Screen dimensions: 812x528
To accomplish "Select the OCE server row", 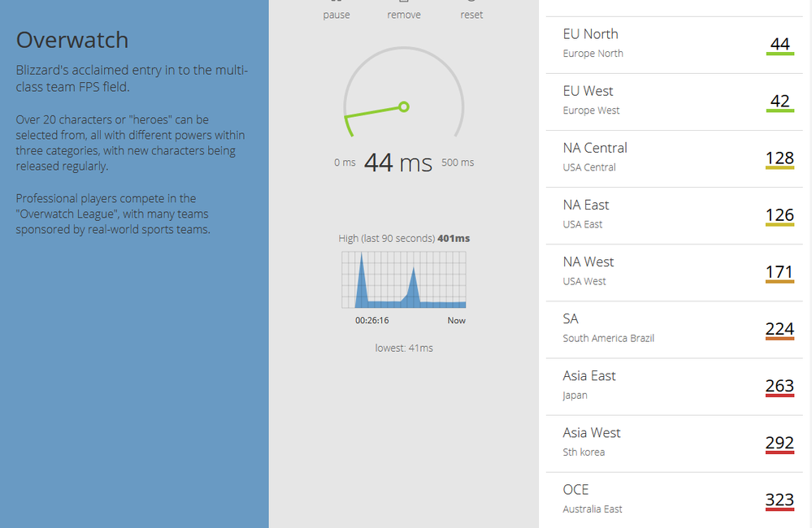I will [675, 500].
